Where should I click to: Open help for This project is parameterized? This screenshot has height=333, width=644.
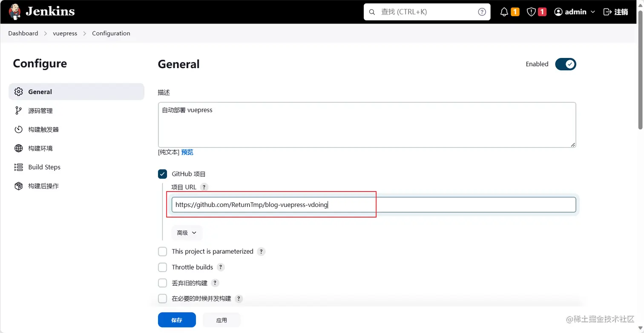(x=261, y=252)
